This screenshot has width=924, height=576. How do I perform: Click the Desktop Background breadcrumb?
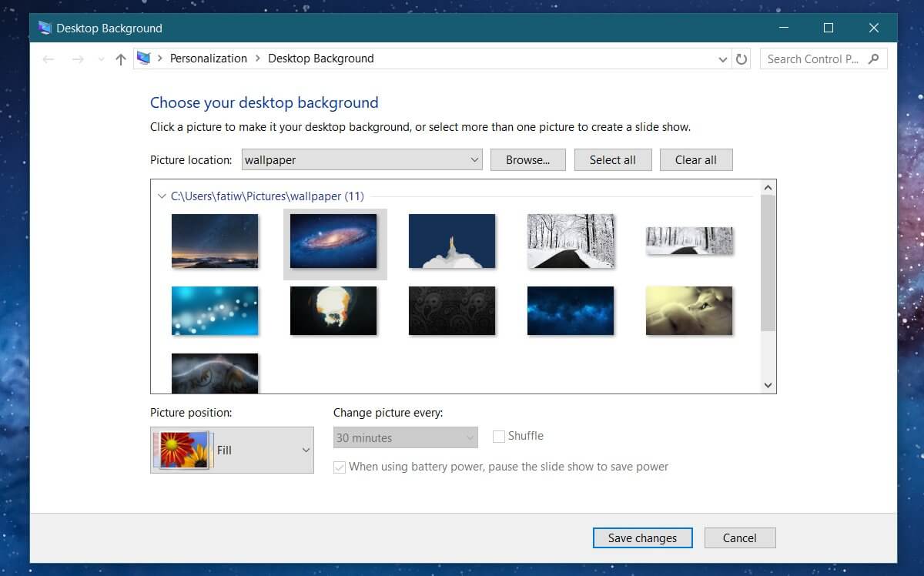321,59
